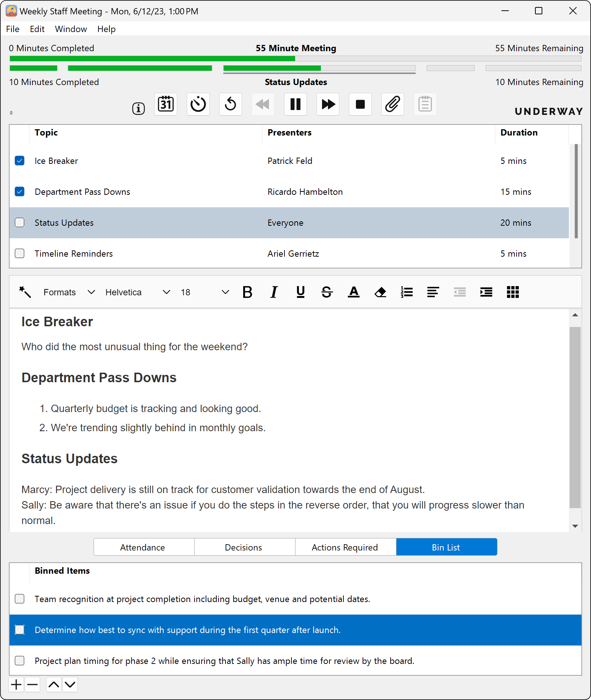Check the Status Updates topic checkbox
This screenshot has width=591, height=700.
click(x=20, y=223)
